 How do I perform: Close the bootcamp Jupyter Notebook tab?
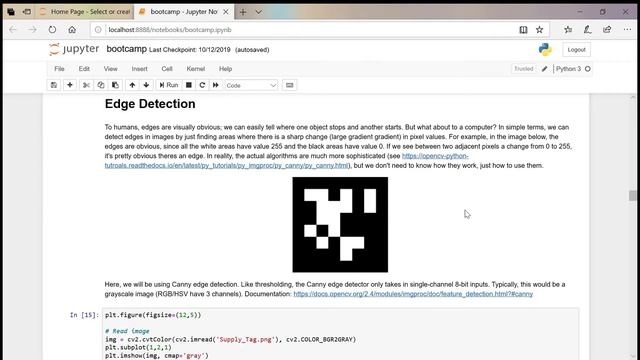click(226, 12)
